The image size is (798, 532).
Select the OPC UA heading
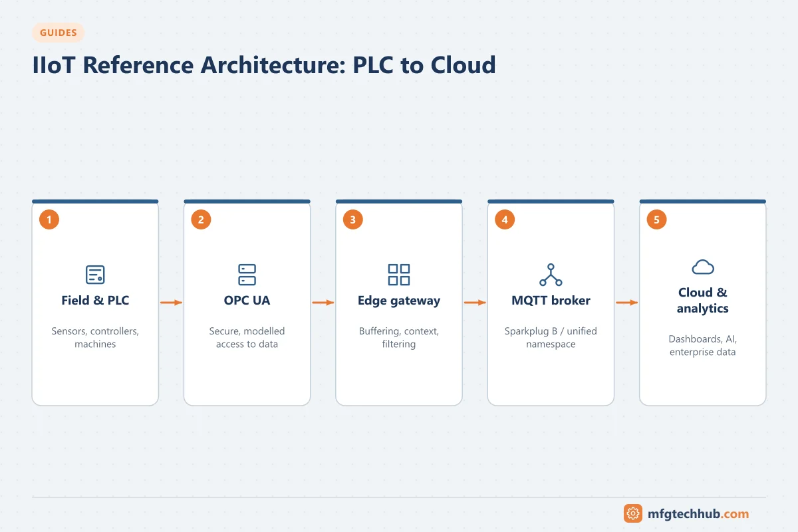pos(247,301)
